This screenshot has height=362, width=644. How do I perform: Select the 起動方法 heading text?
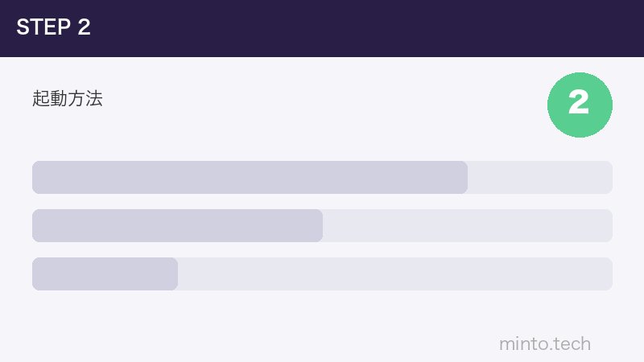point(68,99)
